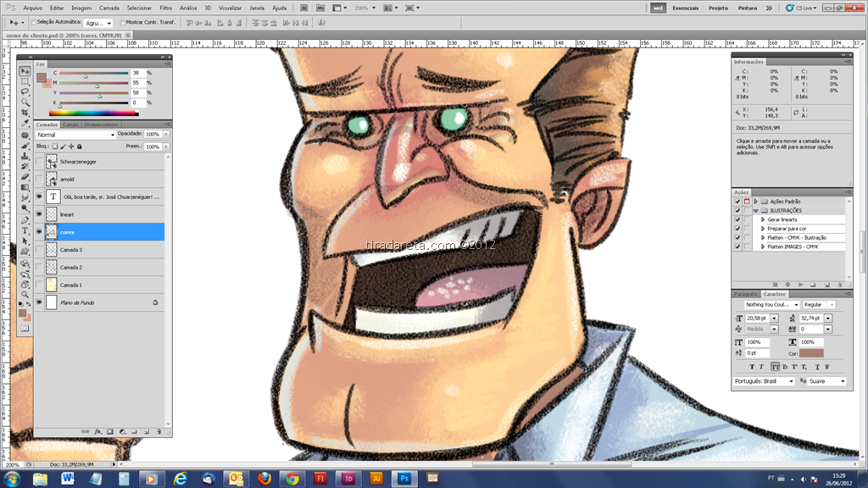This screenshot has height=488, width=868.
Task: Select the Zoom tool in the toolbox
Action: coord(25,294)
